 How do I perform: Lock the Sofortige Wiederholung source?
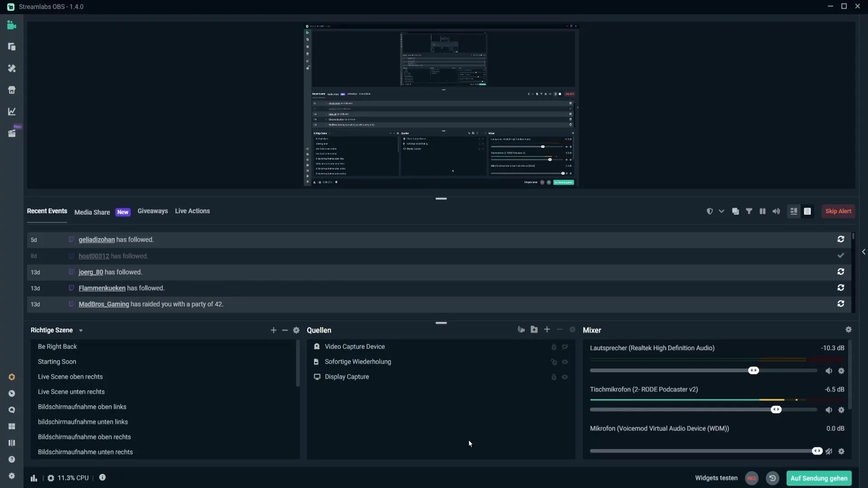[x=554, y=362]
